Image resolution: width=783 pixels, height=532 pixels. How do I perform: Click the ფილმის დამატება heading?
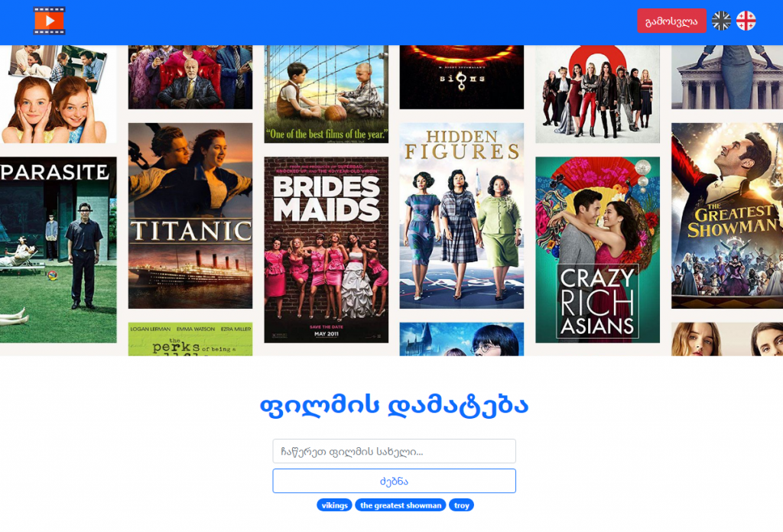(x=394, y=405)
